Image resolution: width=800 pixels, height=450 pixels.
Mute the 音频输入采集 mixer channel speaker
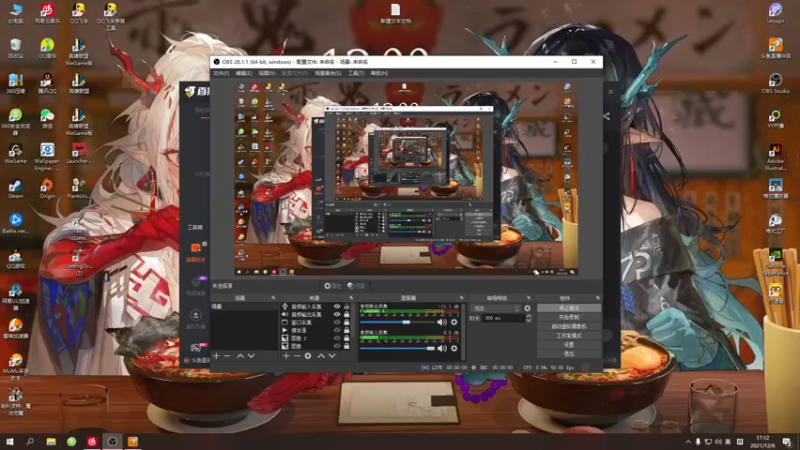[442, 348]
